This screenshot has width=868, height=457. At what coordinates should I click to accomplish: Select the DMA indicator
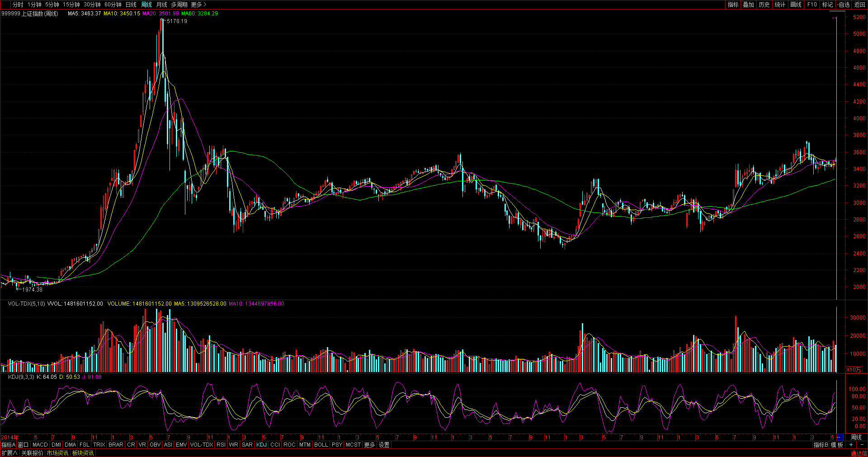point(70,445)
